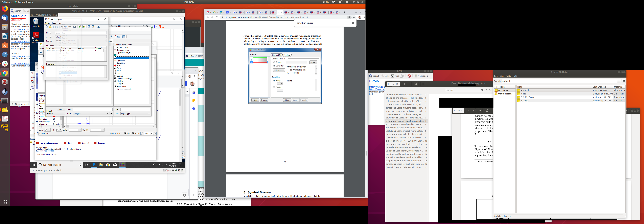Click the Info icon in Object Tool toolbar
This screenshot has width=644, height=224.
click(98, 27)
